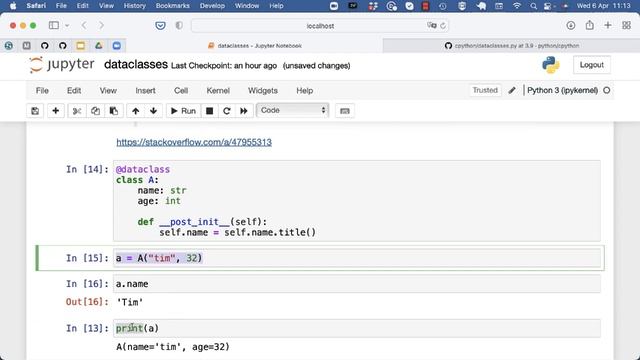This screenshot has height=360, width=640.
Task: Click the output text 'Tim'
Action: 130,302
